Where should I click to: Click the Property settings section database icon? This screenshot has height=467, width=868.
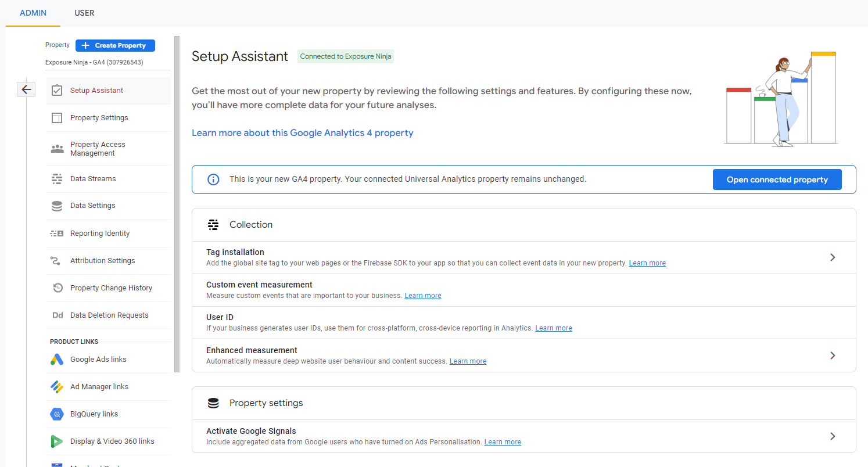[x=213, y=403]
